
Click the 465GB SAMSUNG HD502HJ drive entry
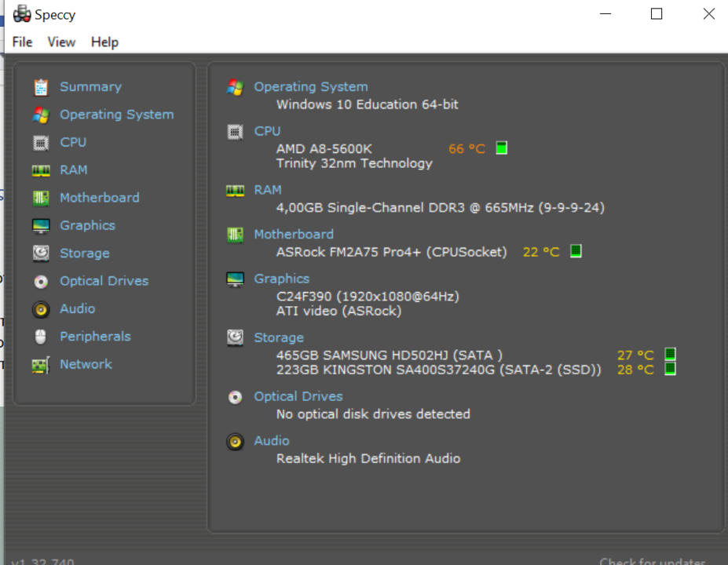(390, 355)
